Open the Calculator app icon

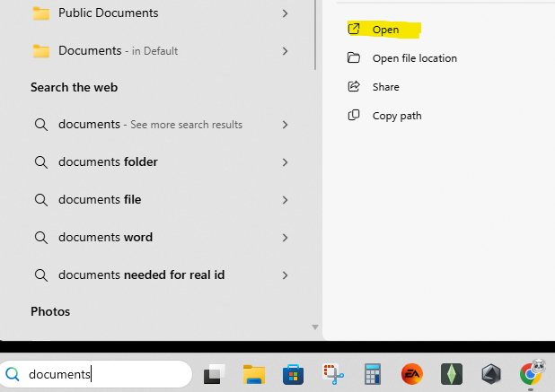click(x=373, y=374)
